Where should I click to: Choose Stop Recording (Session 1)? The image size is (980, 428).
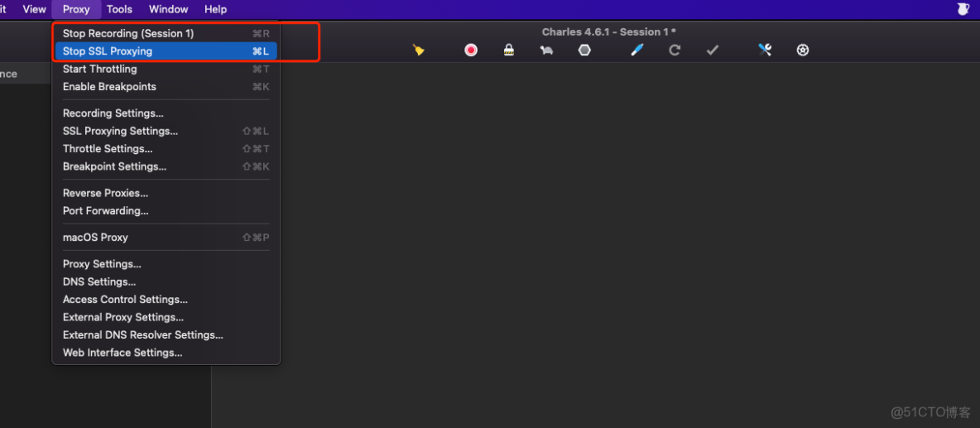[166, 33]
